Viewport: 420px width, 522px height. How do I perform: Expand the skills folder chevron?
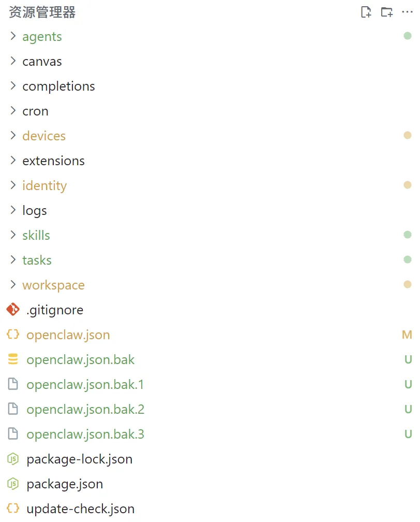click(x=13, y=235)
